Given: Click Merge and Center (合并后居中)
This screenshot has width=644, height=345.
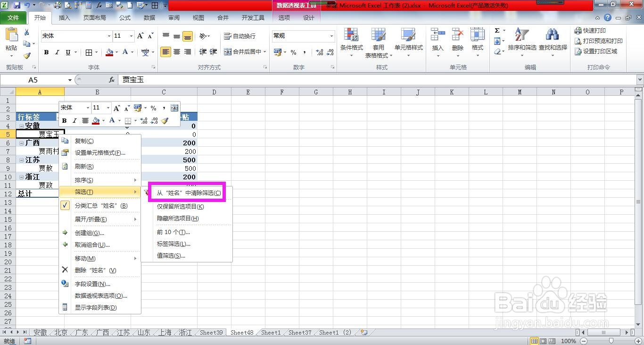Looking at the screenshot, I should (242, 52).
